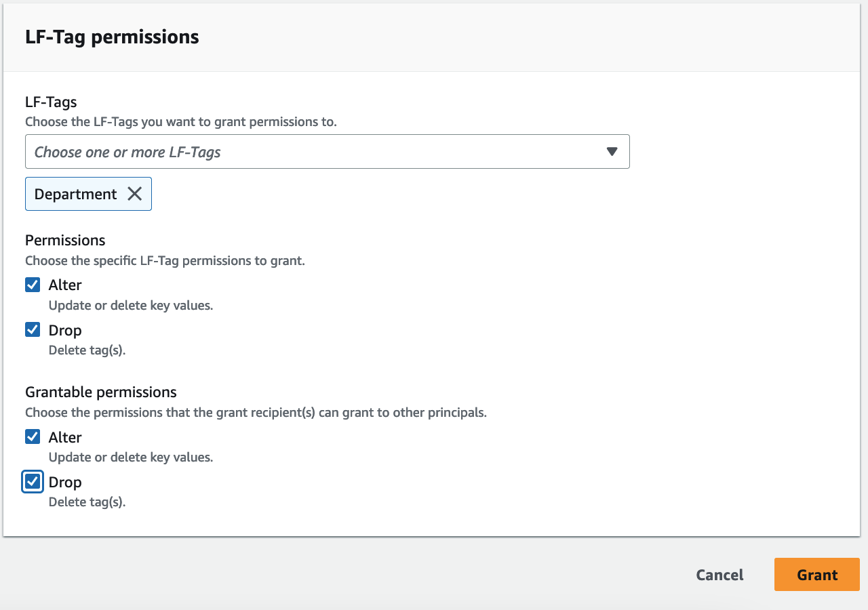Screen dimensions: 868x610
Task: Uncheck Alter under Grantable permissions
Action: (x=33, y=436)
